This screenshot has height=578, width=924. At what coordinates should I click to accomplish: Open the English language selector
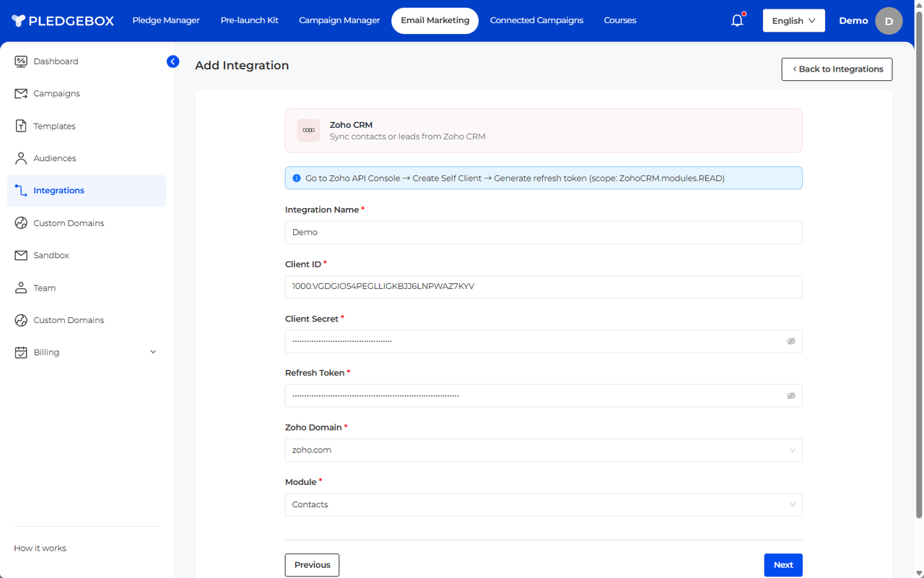(x=793, y=21)
